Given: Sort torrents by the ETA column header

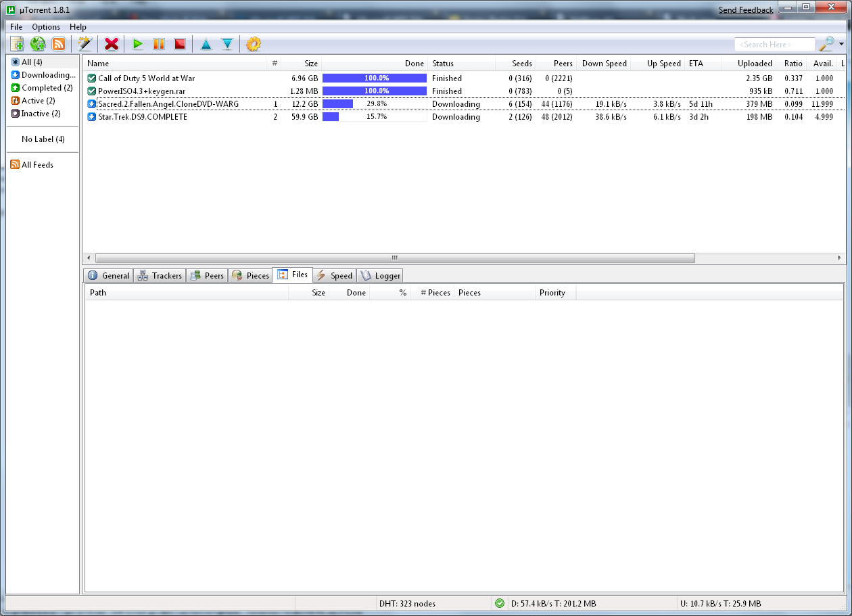Looking at the screenshot, I should tap(703, 64).
